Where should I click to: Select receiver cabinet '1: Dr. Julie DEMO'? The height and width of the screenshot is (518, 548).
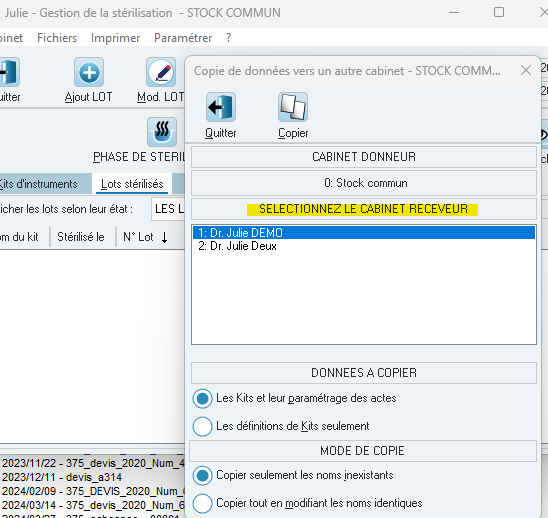[364, 233]
